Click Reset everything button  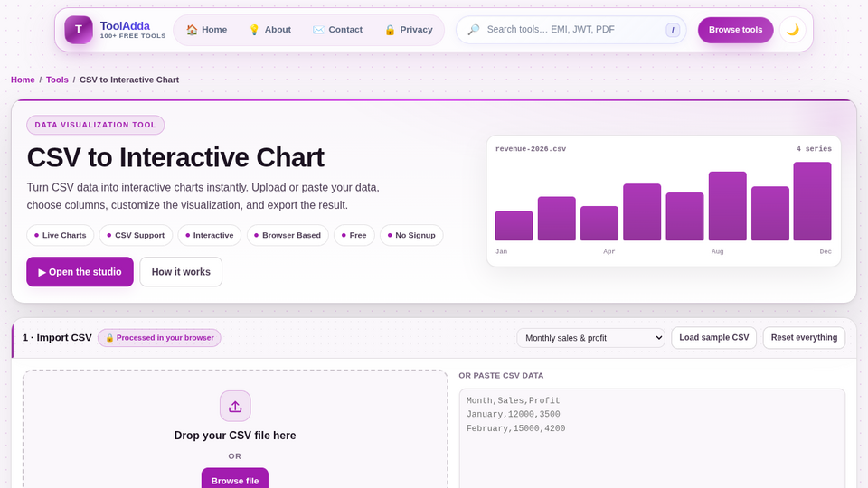804,337
